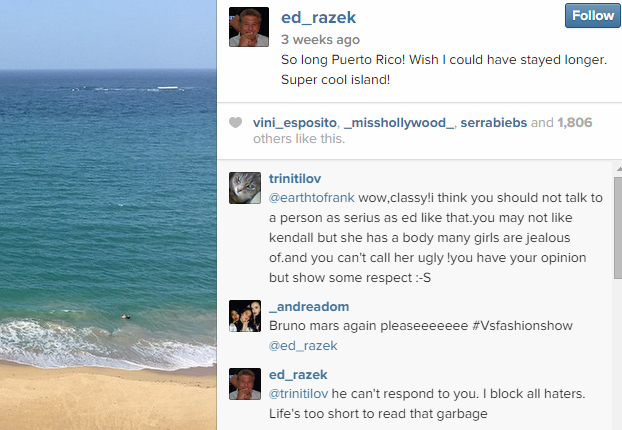Open vini_esposito's profile from likes

pos(296,123)
